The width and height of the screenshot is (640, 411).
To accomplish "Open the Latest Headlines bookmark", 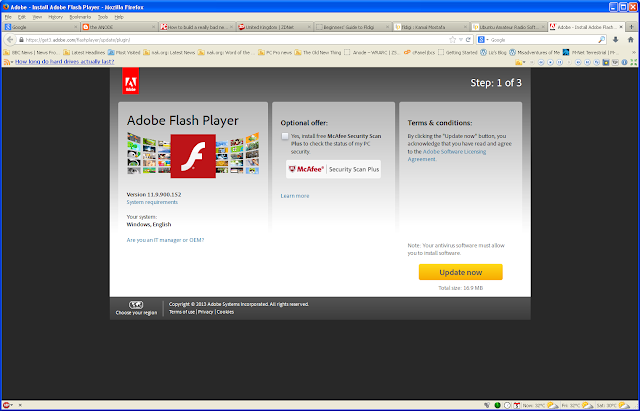I will [84, 52].
